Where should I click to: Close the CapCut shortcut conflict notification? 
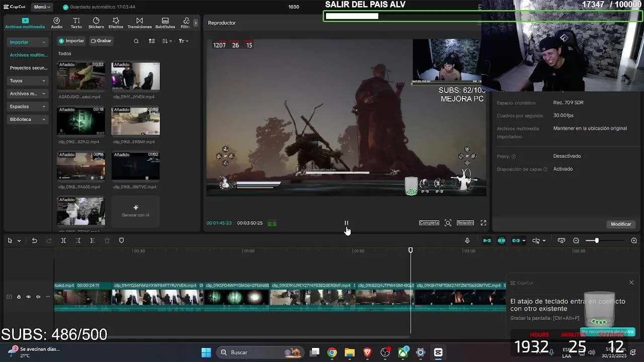631,283
